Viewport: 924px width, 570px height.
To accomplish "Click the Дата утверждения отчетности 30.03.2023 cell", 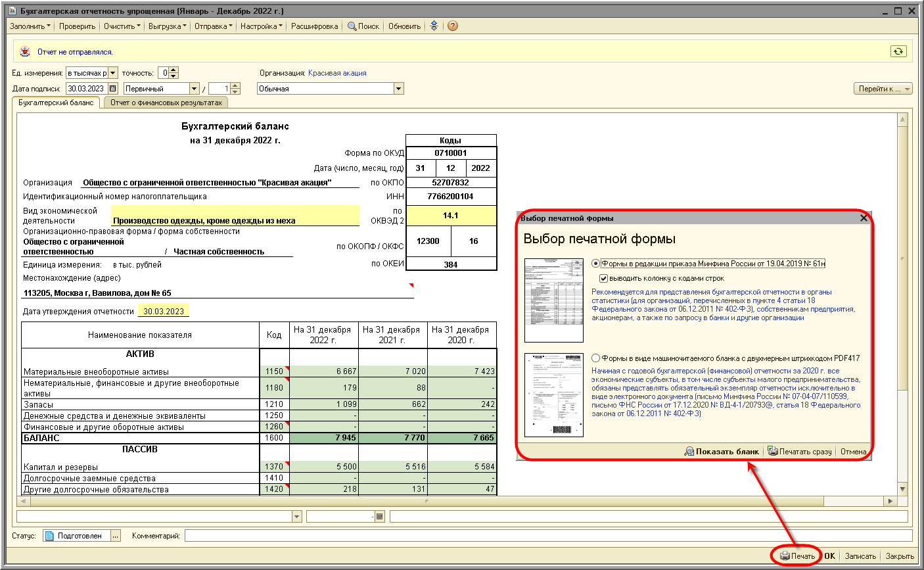I will (163, 311).
